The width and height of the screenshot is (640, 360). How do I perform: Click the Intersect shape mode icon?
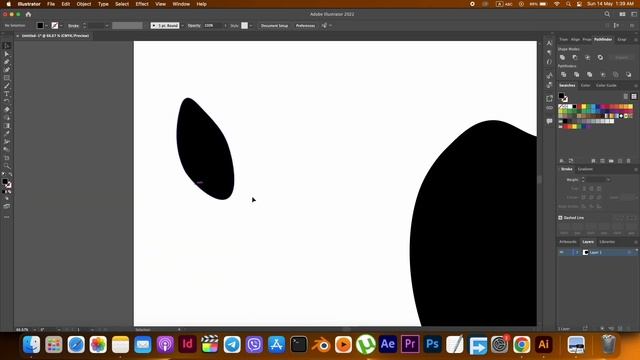(x=588, y=58)
